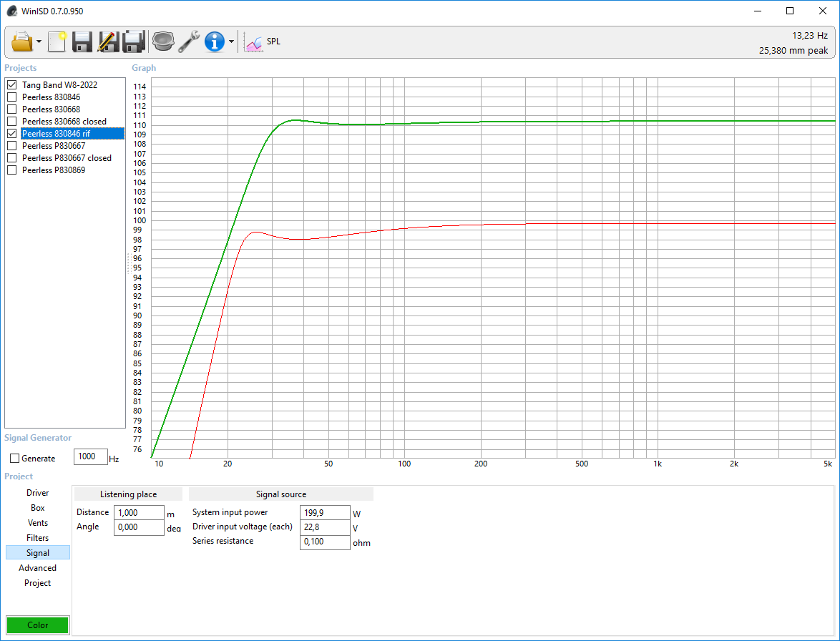The width and height of the screenshot is (840, 641).
Task: Enable Peerless 830668 closed checkbox
Action: pyautogui.click(x=11, y=122)
